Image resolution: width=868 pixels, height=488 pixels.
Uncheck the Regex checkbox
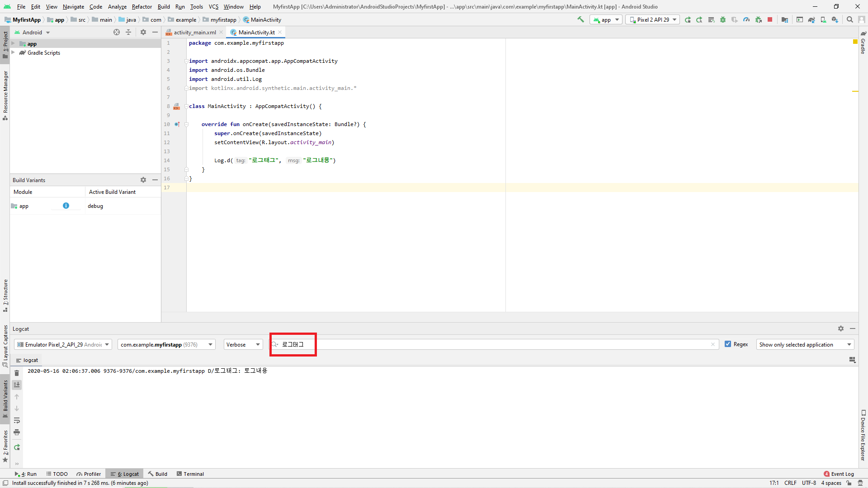click(x=728, y=344)
